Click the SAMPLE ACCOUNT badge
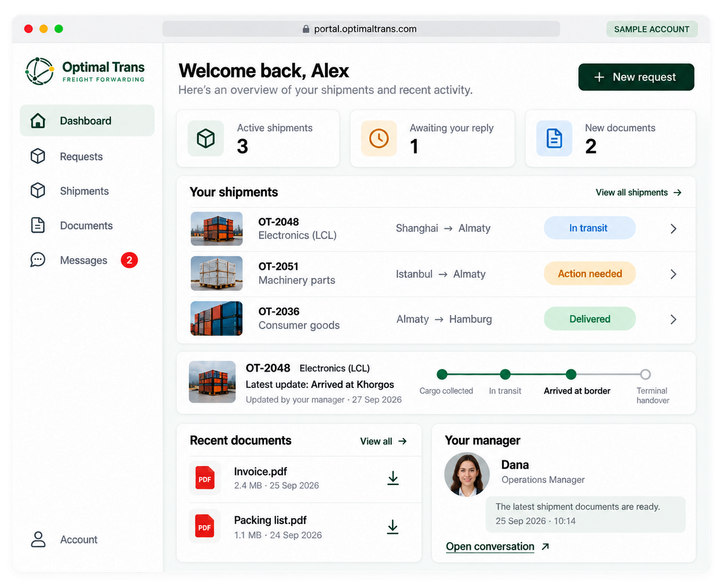This screenshot has height=588, width=722. pyautogui.click(x=652, y=29)
